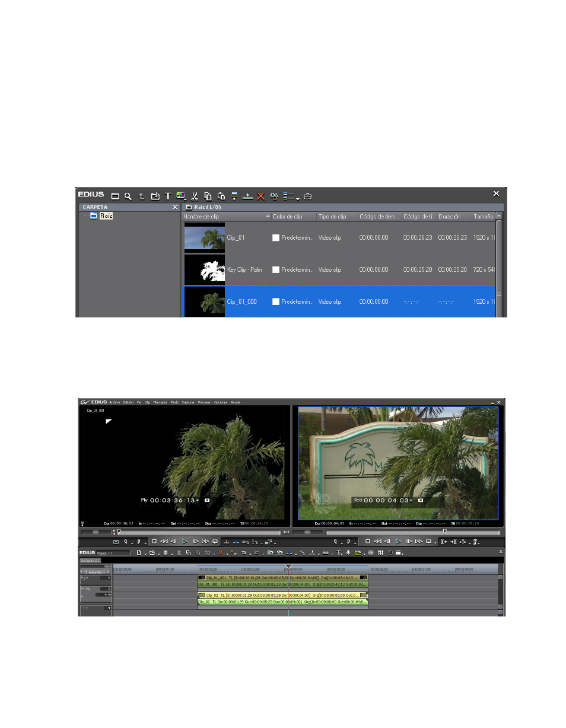This screenshot has width=566, height=728.
Task: Click the timeline playhead marker on ruler
Action: (x=288, y=566)
